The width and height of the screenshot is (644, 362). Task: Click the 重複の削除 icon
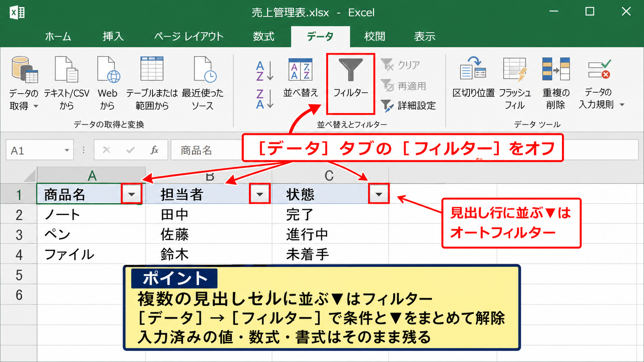[556, 69]
